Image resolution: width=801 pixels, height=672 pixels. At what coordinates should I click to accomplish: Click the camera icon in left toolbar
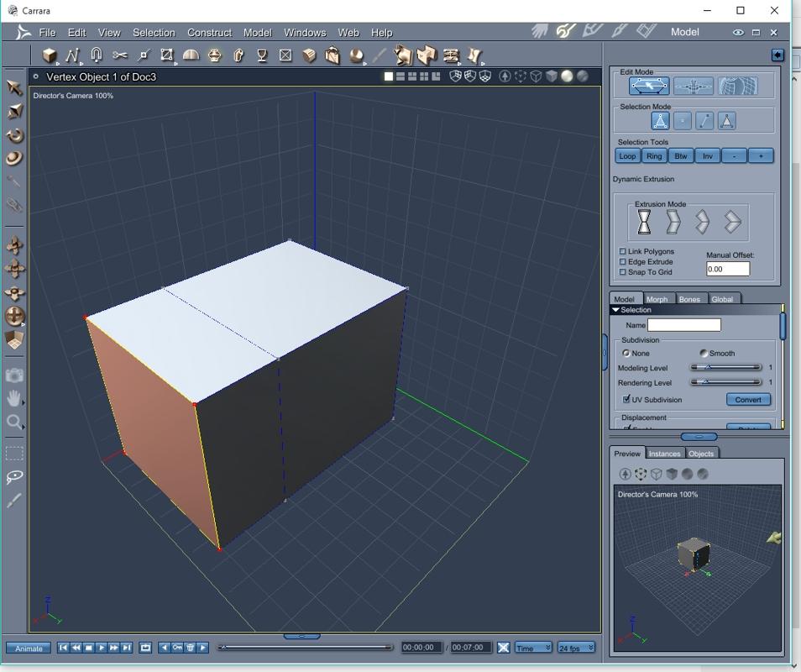(14, 375)
